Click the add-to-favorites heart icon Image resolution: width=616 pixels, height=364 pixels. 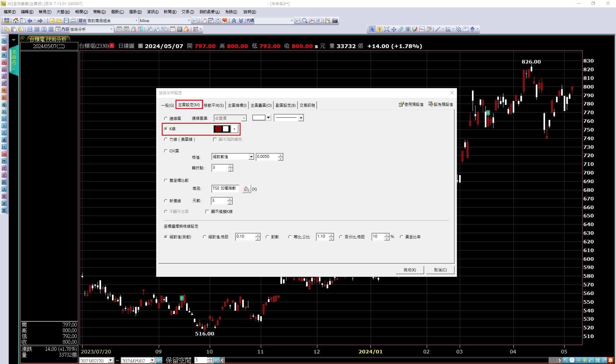pos(225,21)
